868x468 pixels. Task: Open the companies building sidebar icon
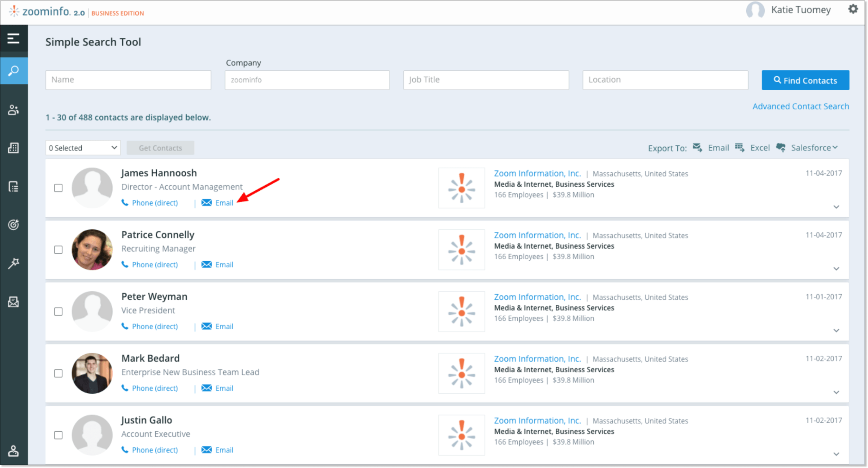[13, 148]
